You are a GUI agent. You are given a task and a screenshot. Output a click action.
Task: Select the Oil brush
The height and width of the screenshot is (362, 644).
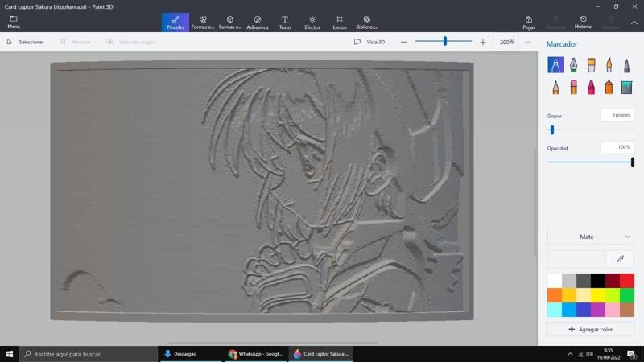point(591,65)
